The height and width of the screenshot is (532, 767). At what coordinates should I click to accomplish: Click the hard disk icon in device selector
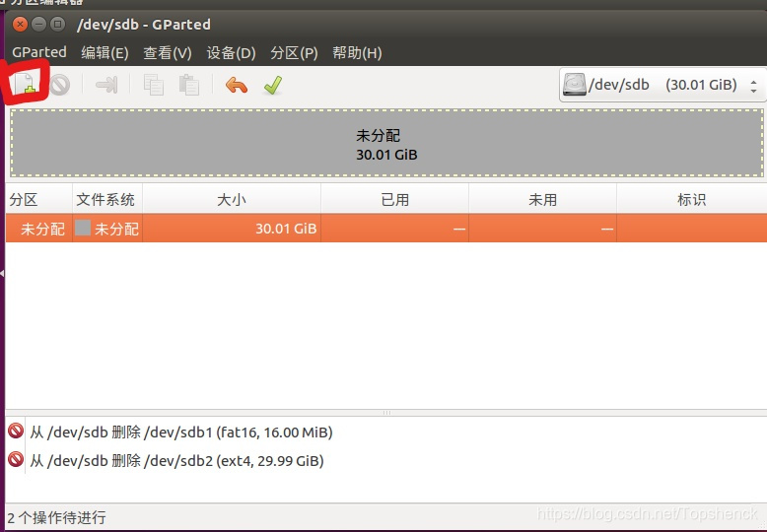click(x=574, y=85)
